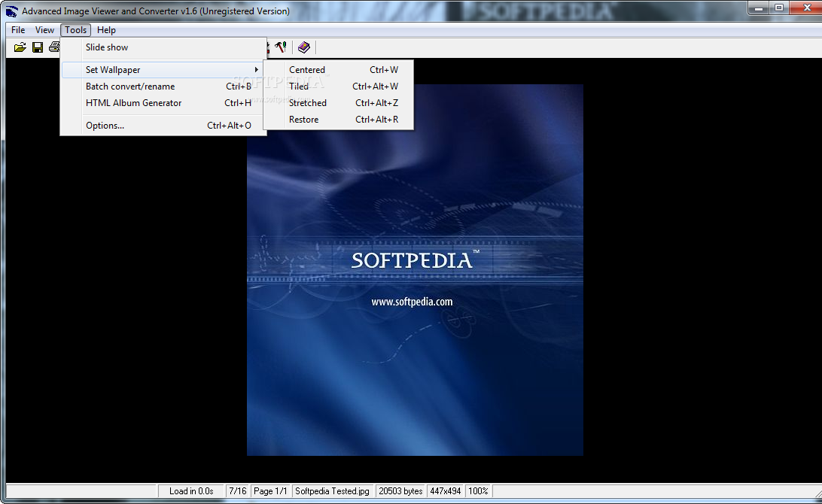The image size is (822, 504).
Task: Set wallpaper as Centered
Action: click(x=338, y=70)
